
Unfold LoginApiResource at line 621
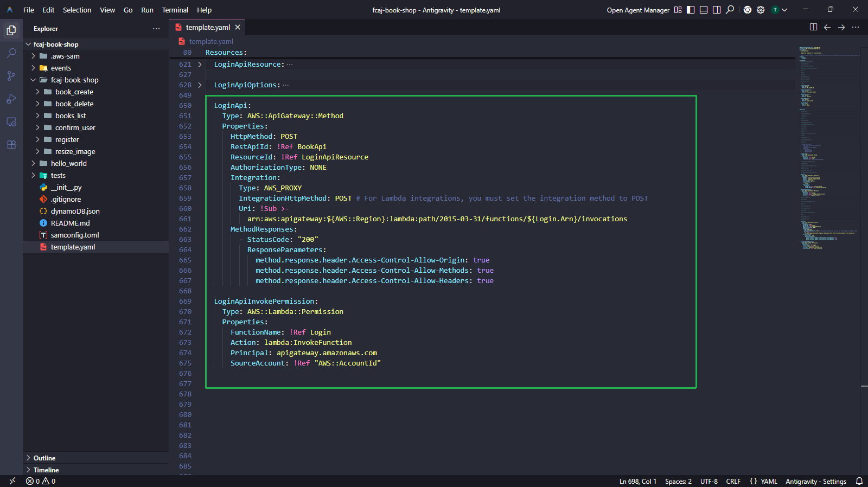[200, 65]
